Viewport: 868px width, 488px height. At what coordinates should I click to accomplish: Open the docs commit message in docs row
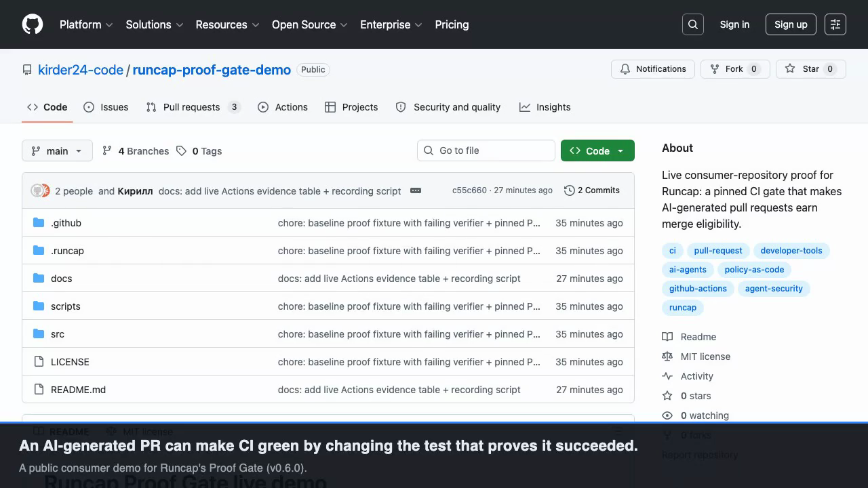(399, 279)
